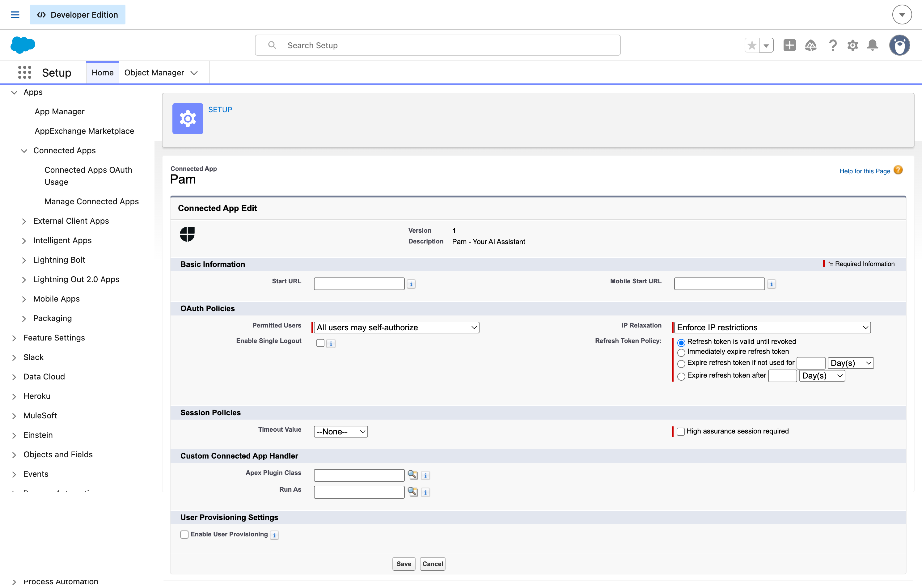
Task: Select Expire refresh token after option
Action: click(681, 377)
